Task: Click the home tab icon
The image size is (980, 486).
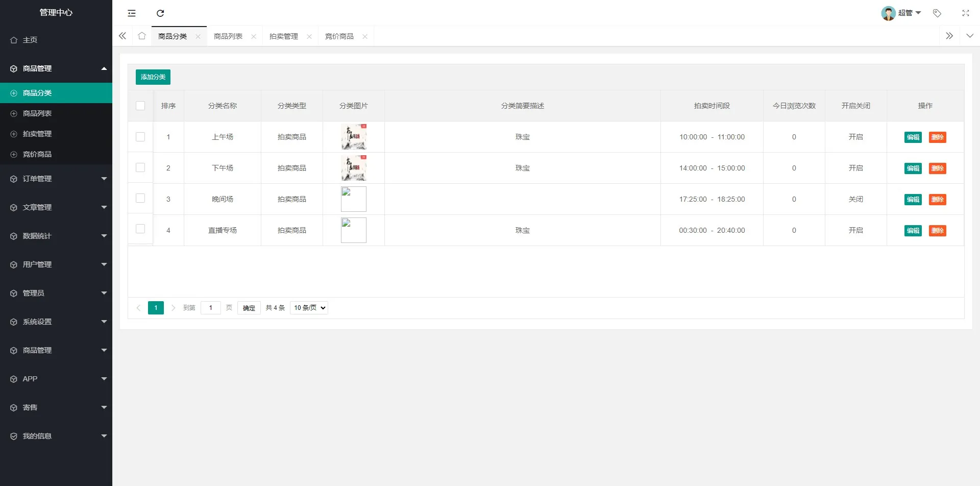Action: pyautogui.click(x=142, y=36)
